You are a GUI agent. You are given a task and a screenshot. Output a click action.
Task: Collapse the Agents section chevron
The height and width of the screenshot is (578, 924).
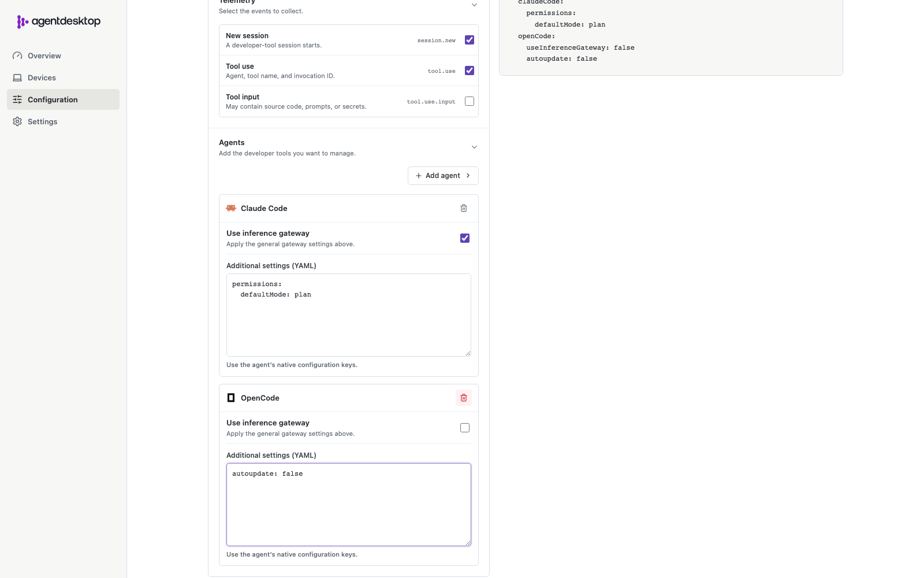coord(474,147)
